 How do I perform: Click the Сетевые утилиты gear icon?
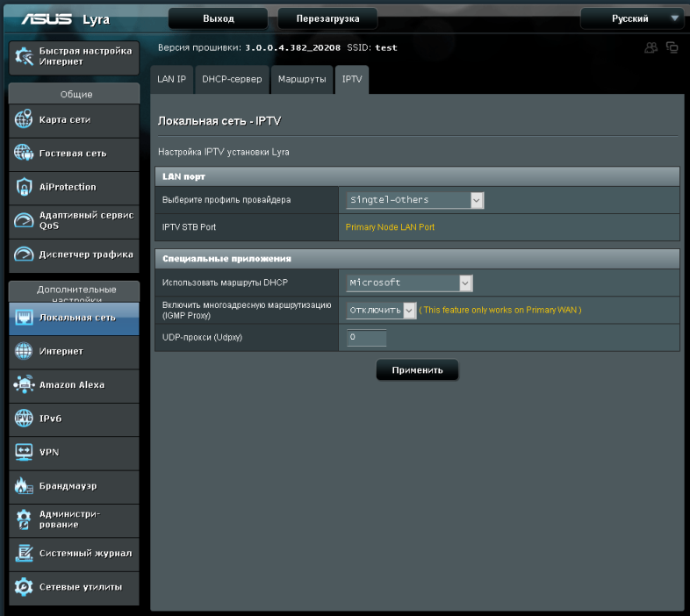click(x=24, y=586)
